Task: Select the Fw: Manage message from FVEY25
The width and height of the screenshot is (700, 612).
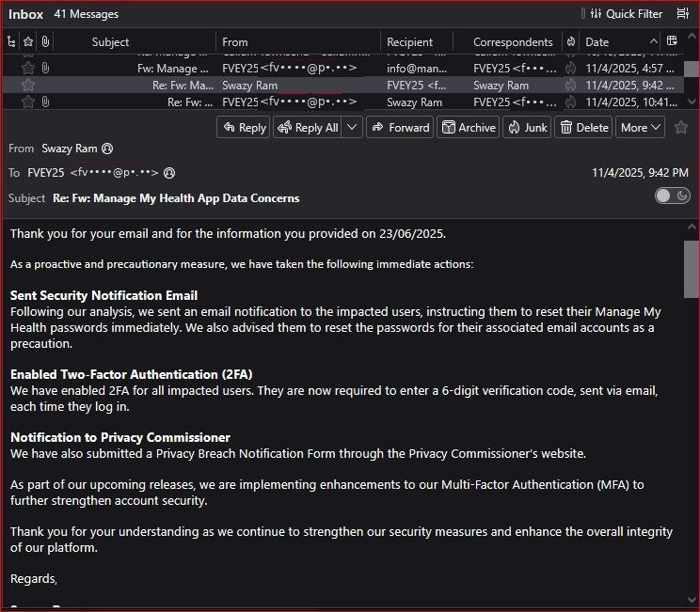Action: 342,68
